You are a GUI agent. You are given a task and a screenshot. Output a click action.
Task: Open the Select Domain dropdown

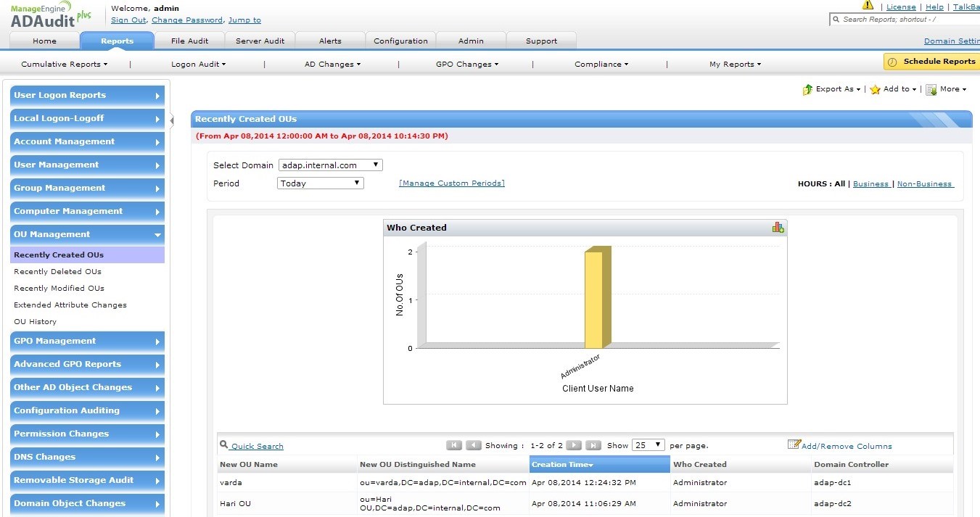point(330,165)
